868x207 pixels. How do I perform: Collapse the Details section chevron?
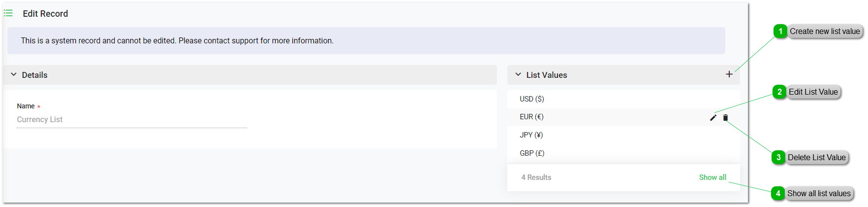(x=14, y=74)
